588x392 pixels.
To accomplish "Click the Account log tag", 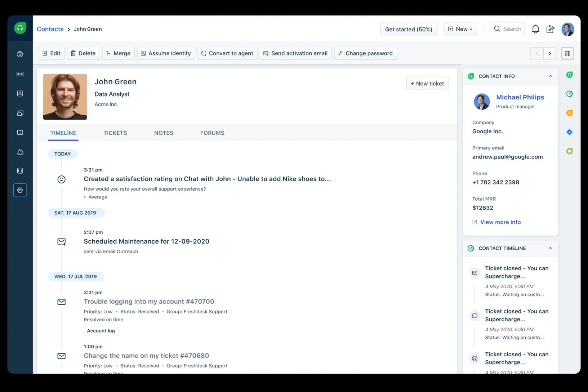I will pos(101,331).
